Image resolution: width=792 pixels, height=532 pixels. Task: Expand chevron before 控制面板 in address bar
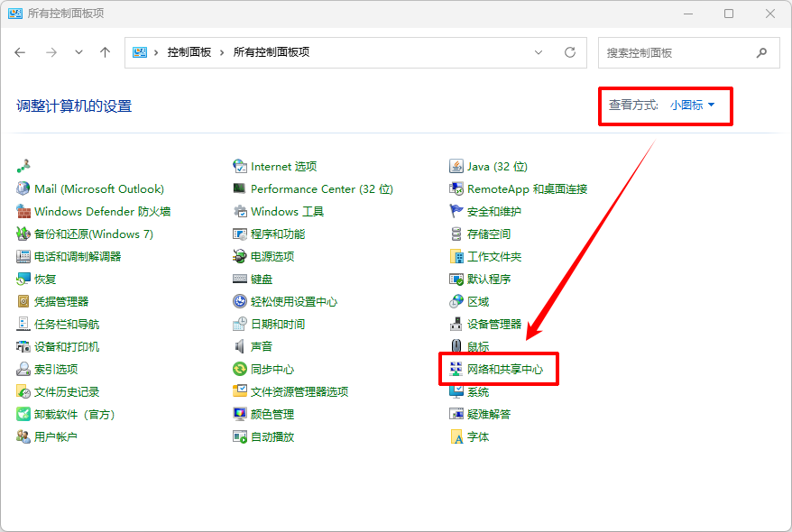click(x=156, y=52)
